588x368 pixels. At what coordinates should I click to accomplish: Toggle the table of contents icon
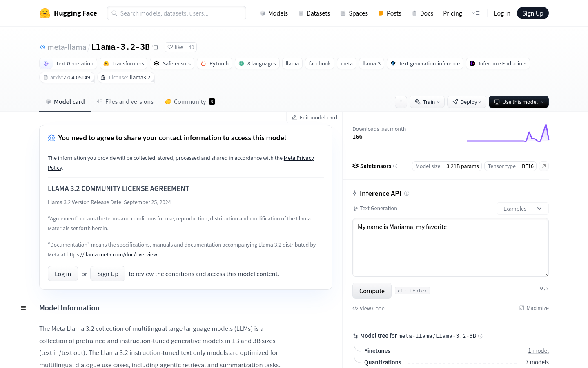pyautogui.click(x=23, y=308)
